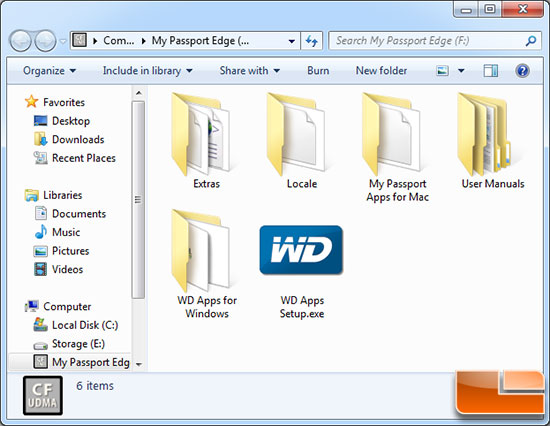Open address bar history dropdown

coord(291,41)
